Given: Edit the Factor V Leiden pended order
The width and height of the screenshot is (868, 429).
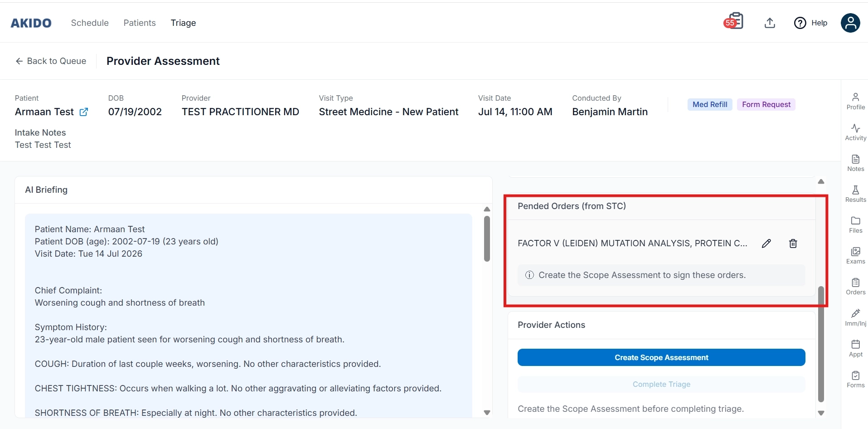Looking at the screenshot, I should click(x=766, y=244).
